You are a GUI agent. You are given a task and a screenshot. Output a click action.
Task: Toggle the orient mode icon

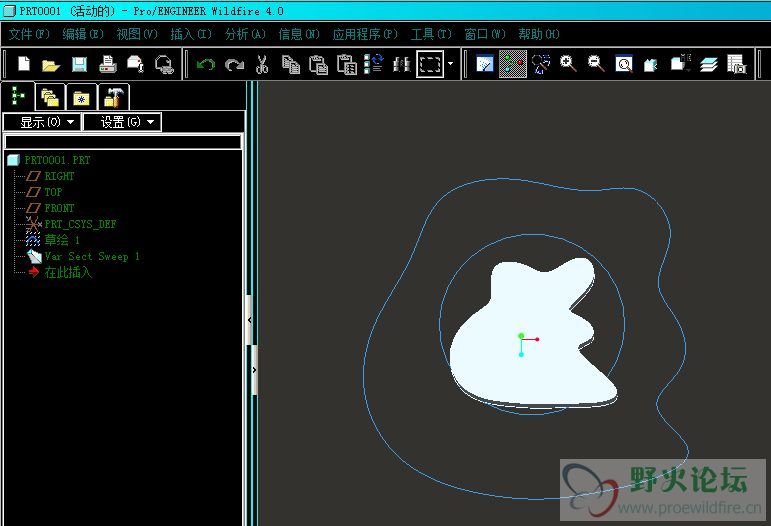[540, 64]
